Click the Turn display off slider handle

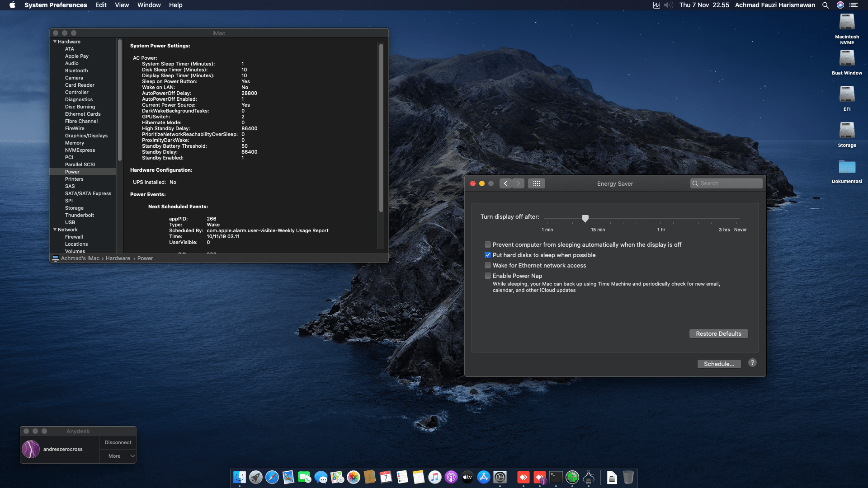pyautogui.click(x=585, y=219)
